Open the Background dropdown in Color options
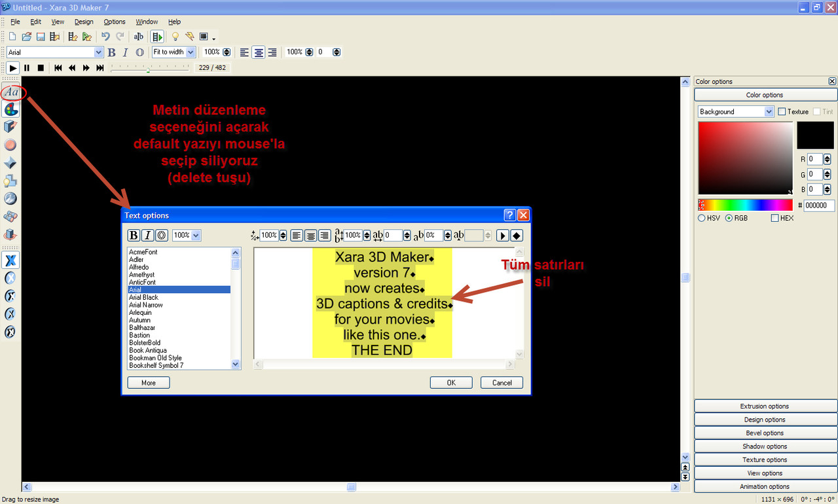The height and width of the screenshot is (504, 838). (769, 112)
